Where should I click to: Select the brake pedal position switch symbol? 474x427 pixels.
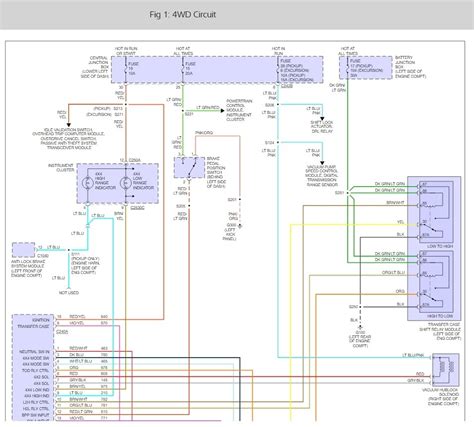coord(189,167)
